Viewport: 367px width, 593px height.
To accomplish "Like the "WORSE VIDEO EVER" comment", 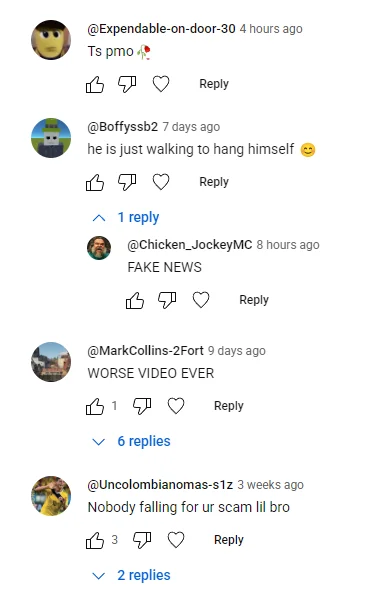I will 95,406.
